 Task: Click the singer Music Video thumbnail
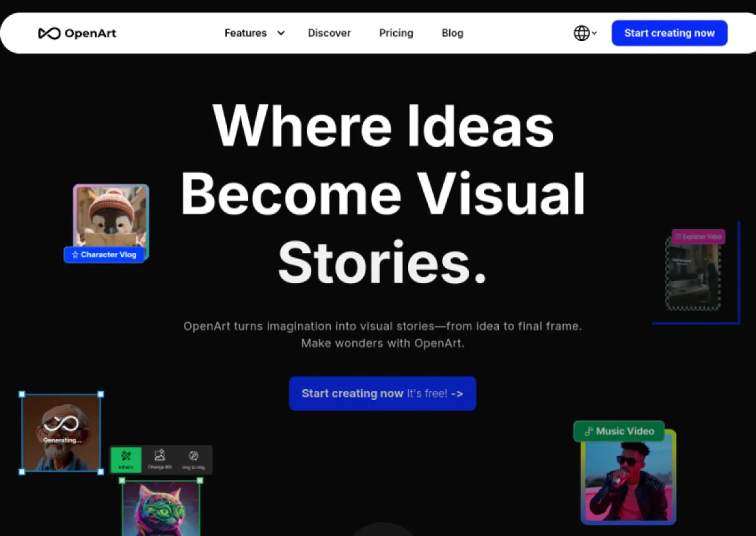click(x=628, y=477)
